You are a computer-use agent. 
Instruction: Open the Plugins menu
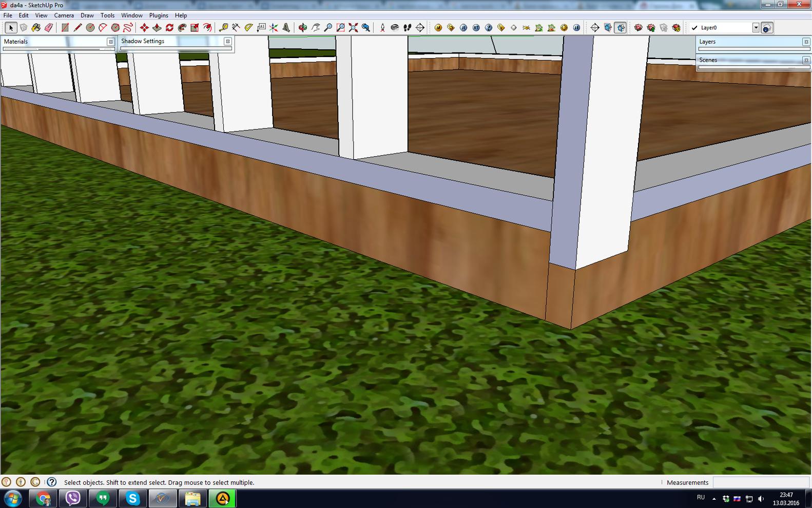[x=159, y=15]
